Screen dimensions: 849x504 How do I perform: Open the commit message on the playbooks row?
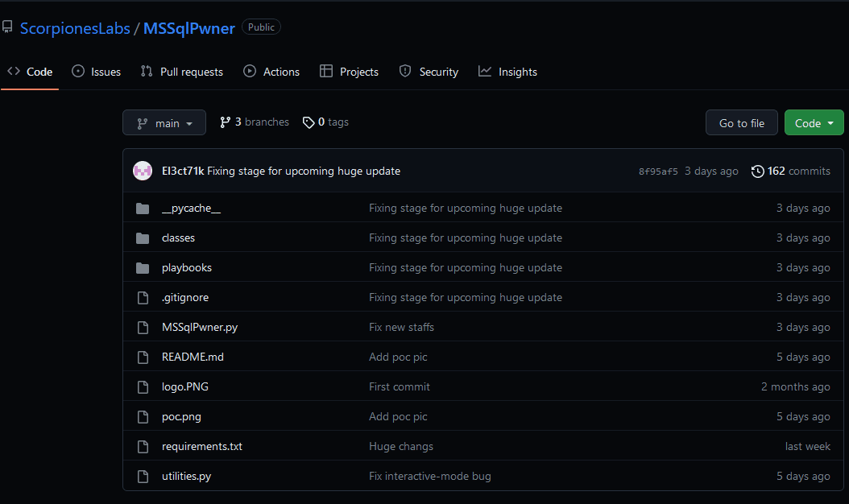point(466,268)
